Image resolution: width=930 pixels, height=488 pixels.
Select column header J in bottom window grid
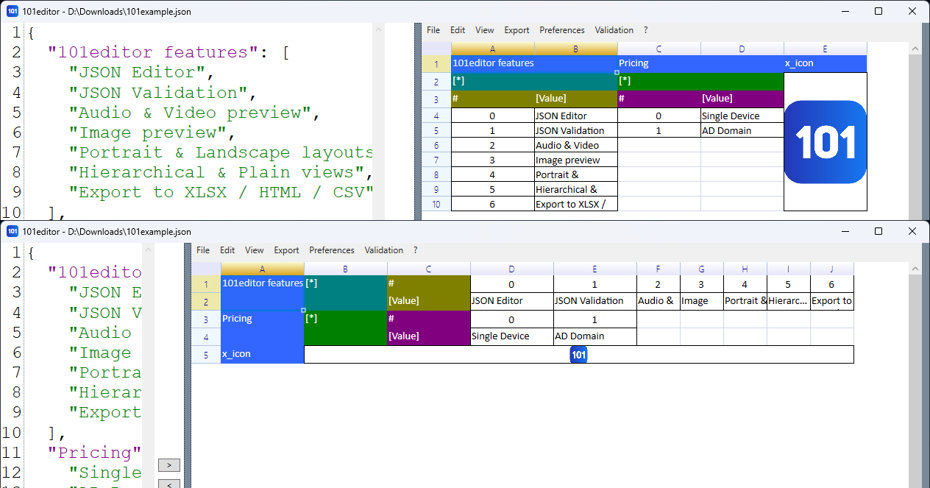pos(832,269)
